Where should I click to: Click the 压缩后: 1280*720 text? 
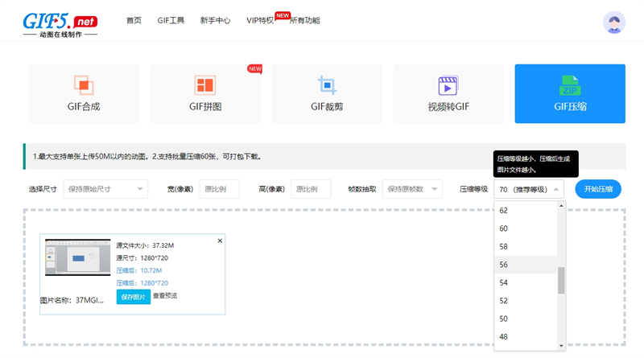coord(142,283)
